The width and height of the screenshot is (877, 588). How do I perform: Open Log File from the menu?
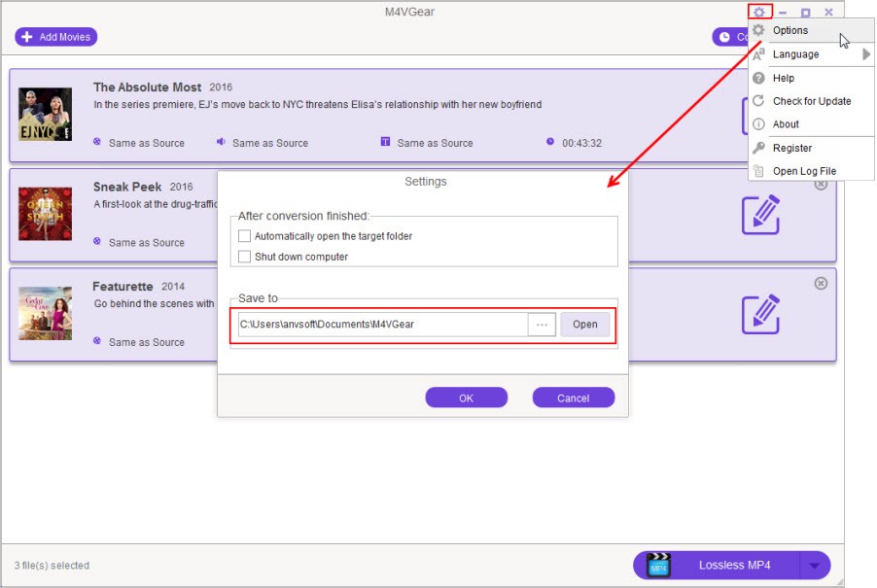tap(812, 171)
